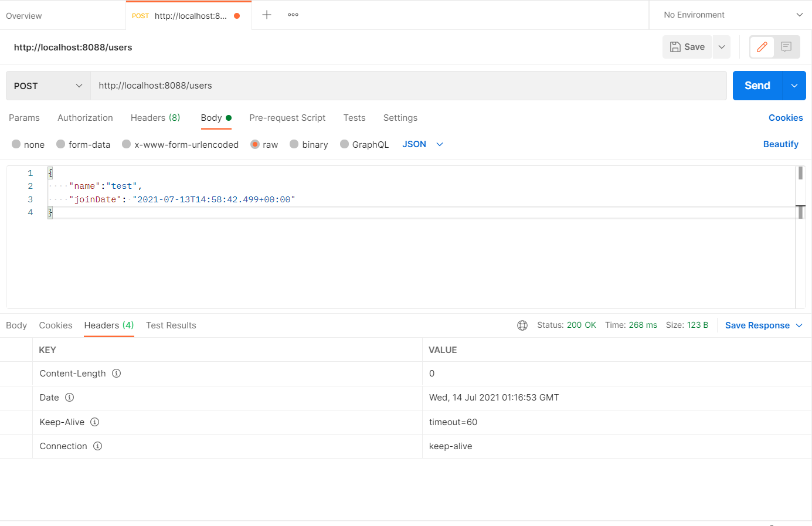
Task: Expand Save options arrow
Action: 722,47
